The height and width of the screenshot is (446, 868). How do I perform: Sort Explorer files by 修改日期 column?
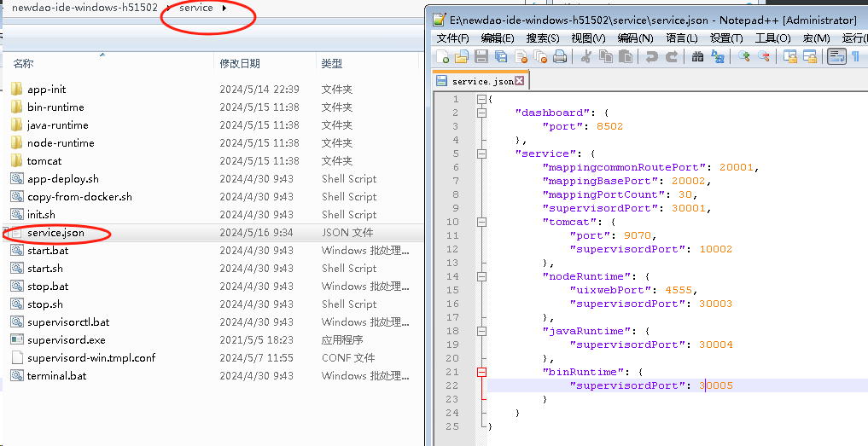pyautogui.click(x=265, y=64)
